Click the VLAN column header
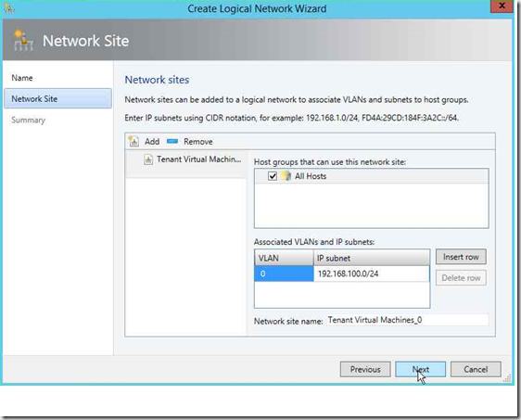This screenshot has height=420, width=521. point(284,258)
